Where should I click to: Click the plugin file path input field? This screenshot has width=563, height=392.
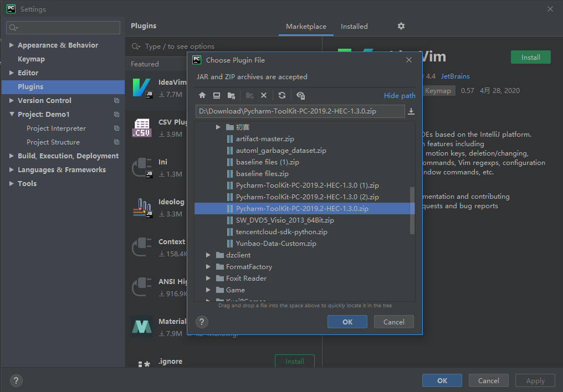300,111
